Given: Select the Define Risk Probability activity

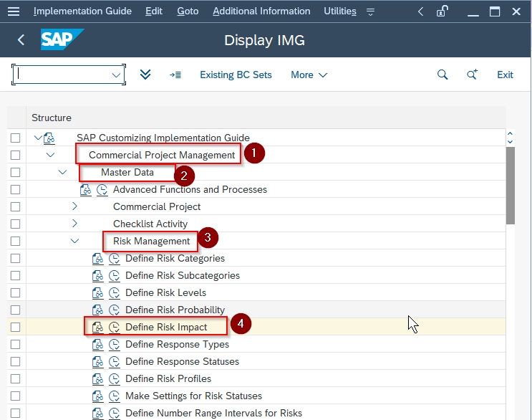Looking at the screenshot, I should (x=175, y=310).
